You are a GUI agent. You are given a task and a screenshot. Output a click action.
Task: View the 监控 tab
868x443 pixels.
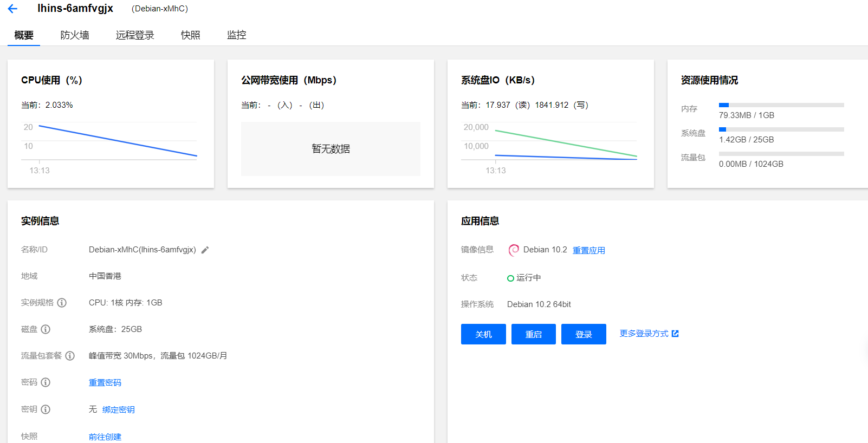(x=237, y=35)
